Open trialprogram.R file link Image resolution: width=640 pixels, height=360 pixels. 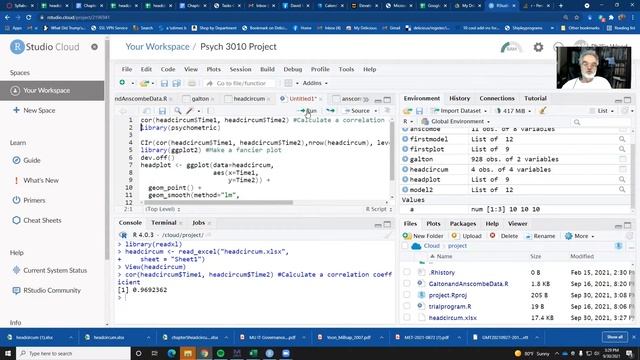coord(450,306)
